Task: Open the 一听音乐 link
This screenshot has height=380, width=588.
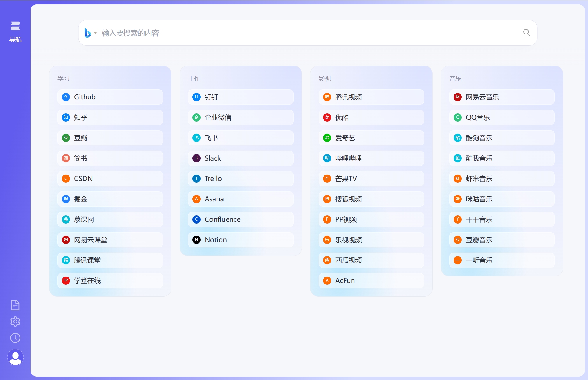Action: [502, 260]
